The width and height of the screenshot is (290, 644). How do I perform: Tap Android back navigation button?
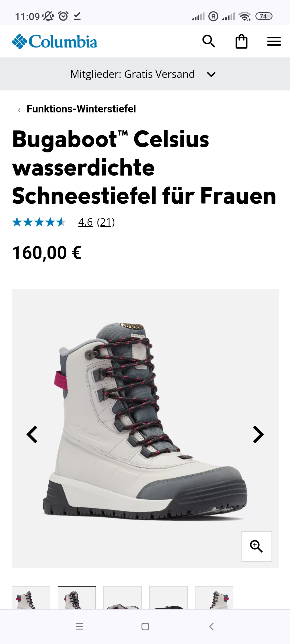(212, 627)
